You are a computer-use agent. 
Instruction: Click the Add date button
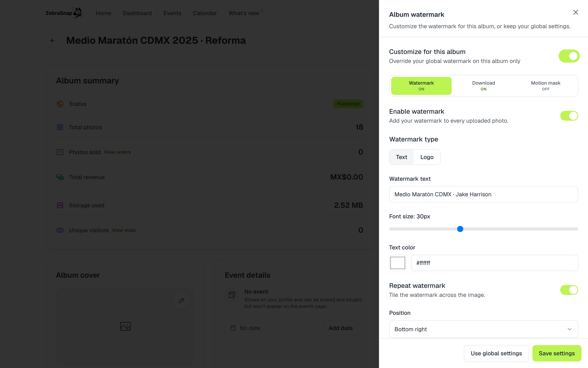click(x=340, y=328)
